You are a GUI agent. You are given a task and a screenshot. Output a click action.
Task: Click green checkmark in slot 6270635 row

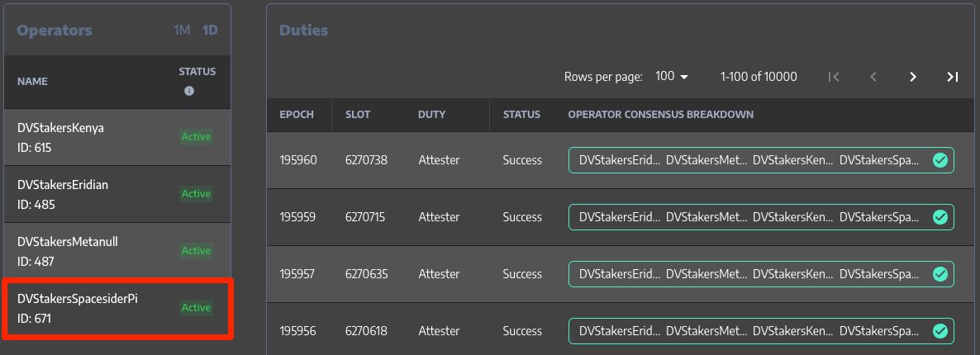click(940, 274)
